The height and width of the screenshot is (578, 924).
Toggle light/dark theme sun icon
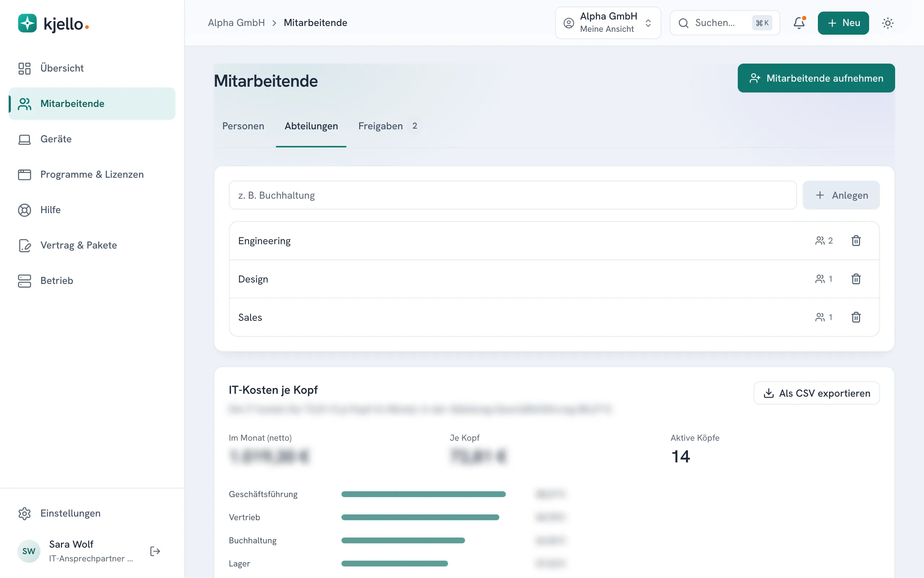(888, 23)
